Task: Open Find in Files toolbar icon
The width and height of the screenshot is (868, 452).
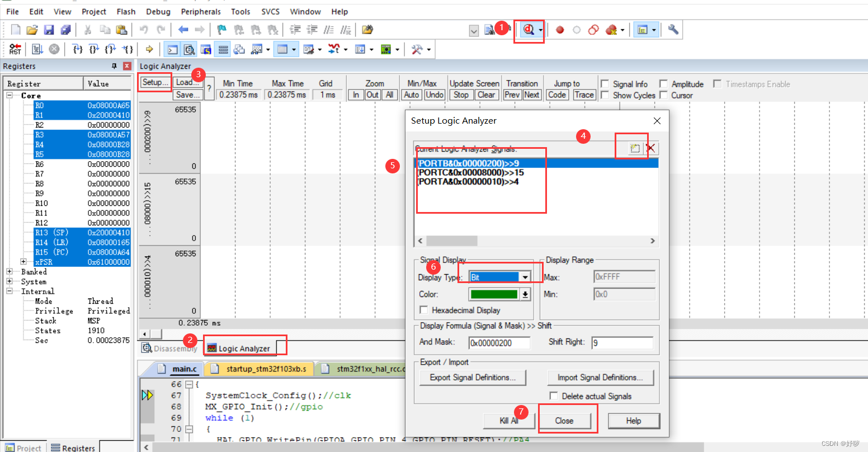Action: pos(367,30)
